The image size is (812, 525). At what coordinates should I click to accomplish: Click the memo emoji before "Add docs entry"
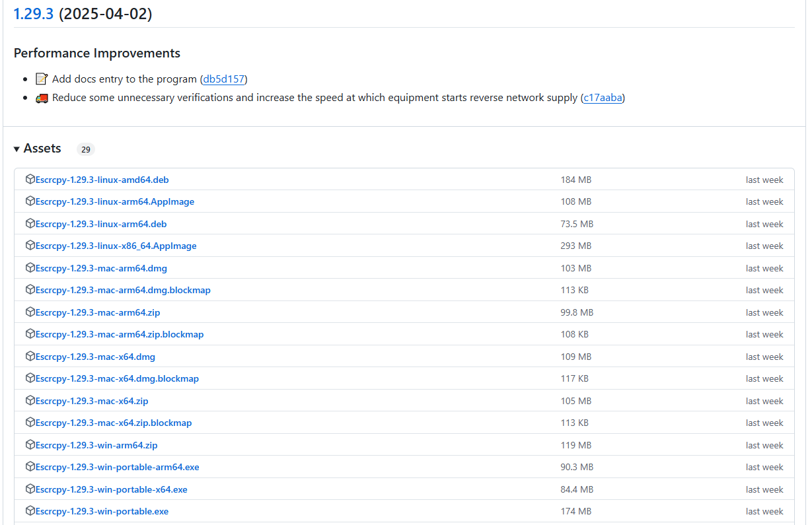click(x=42, y=79)
